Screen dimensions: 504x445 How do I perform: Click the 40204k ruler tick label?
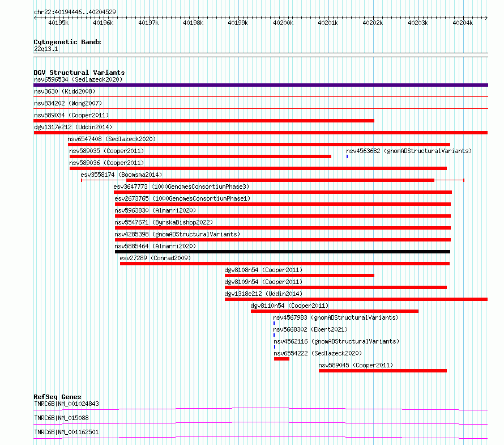[463, 23]
